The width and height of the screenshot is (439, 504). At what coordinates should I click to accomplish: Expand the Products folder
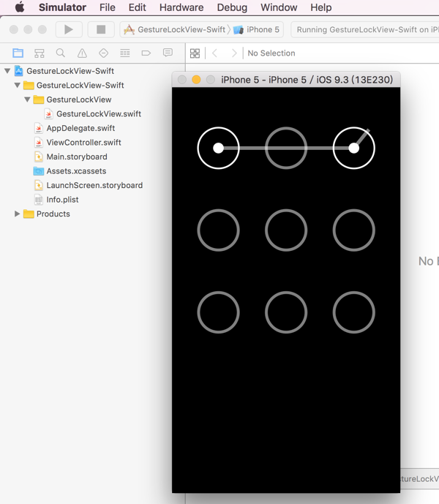point(18,214)
